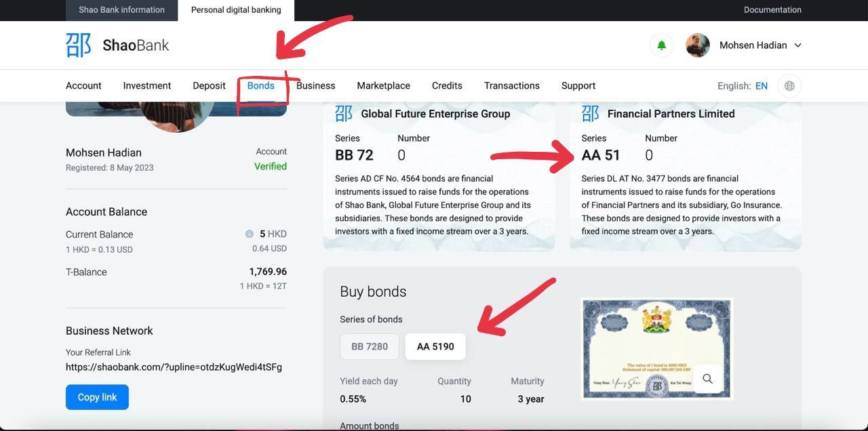Click the Business Network heading
Screen dimensions: 868x431
[x=109, y=331]
